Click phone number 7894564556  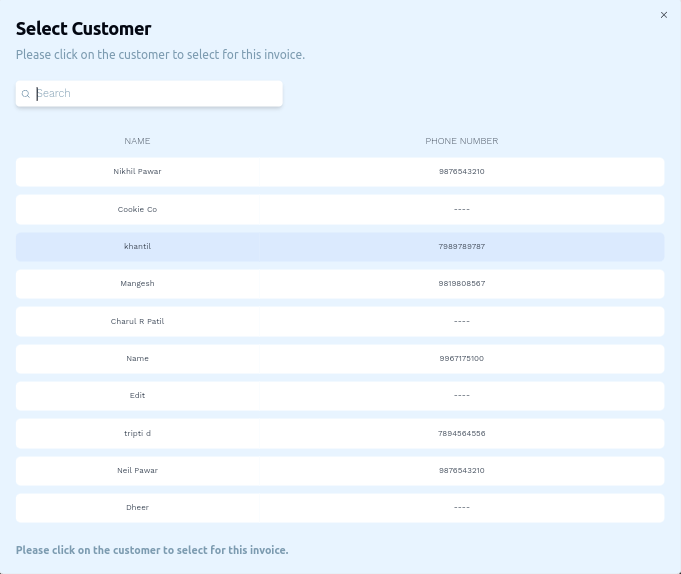(x=461, y=434)
